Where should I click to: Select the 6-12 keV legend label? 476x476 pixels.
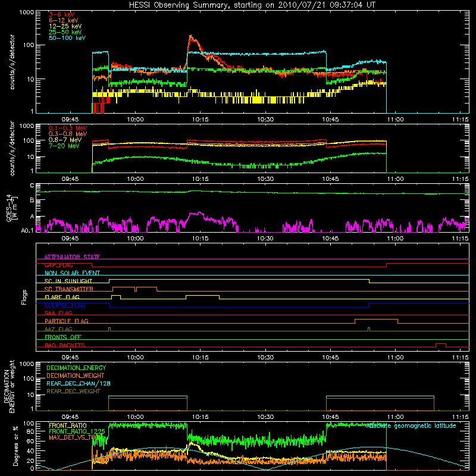tap(64, 20)
